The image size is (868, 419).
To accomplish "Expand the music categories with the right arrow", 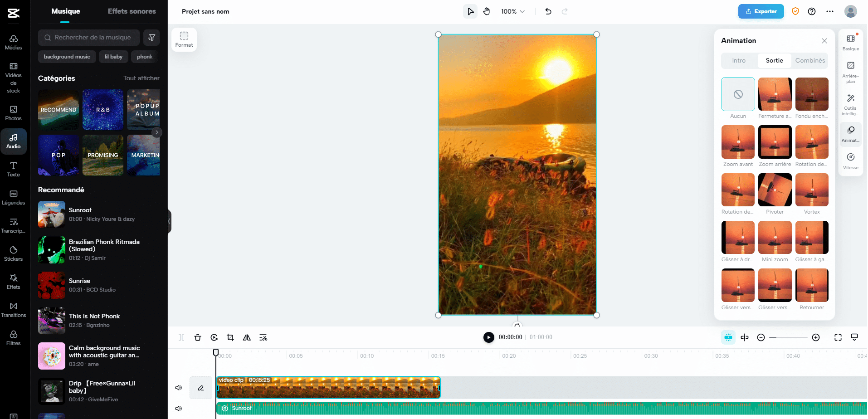I will [157, 132].
